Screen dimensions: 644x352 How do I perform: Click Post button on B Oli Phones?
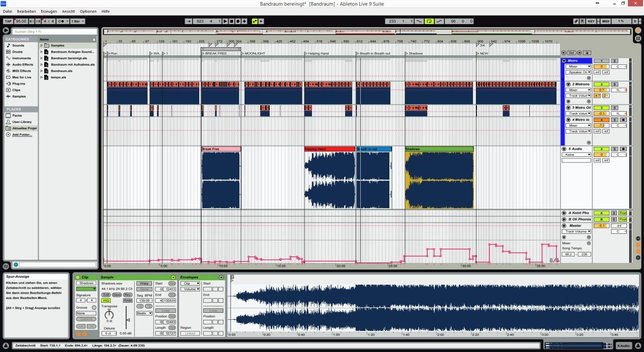[623, 220]
